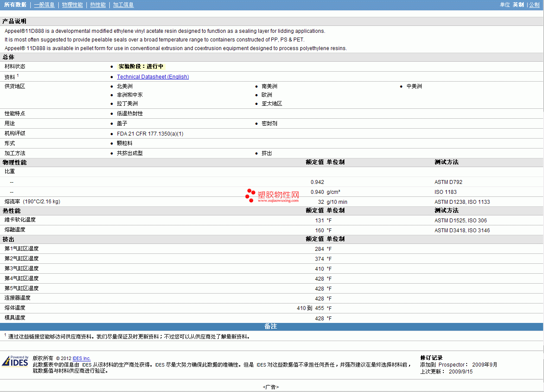Select the 物理性能 section header
Viewport: 544px width, 392px height.
[14, 162]
